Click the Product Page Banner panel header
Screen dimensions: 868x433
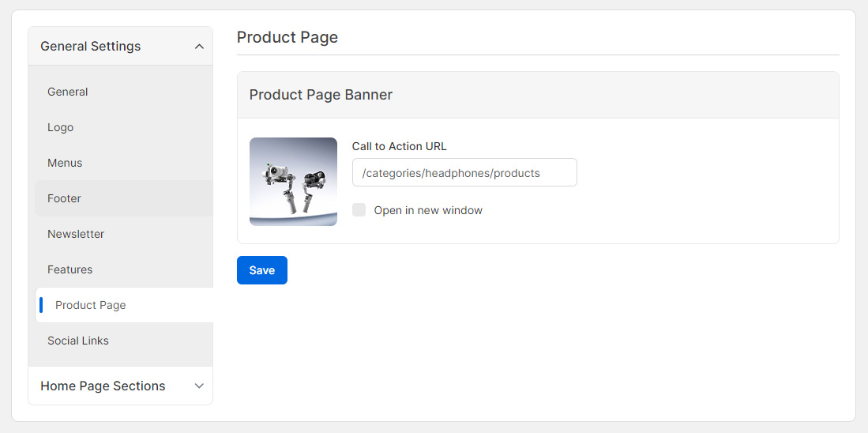point(321,95)
